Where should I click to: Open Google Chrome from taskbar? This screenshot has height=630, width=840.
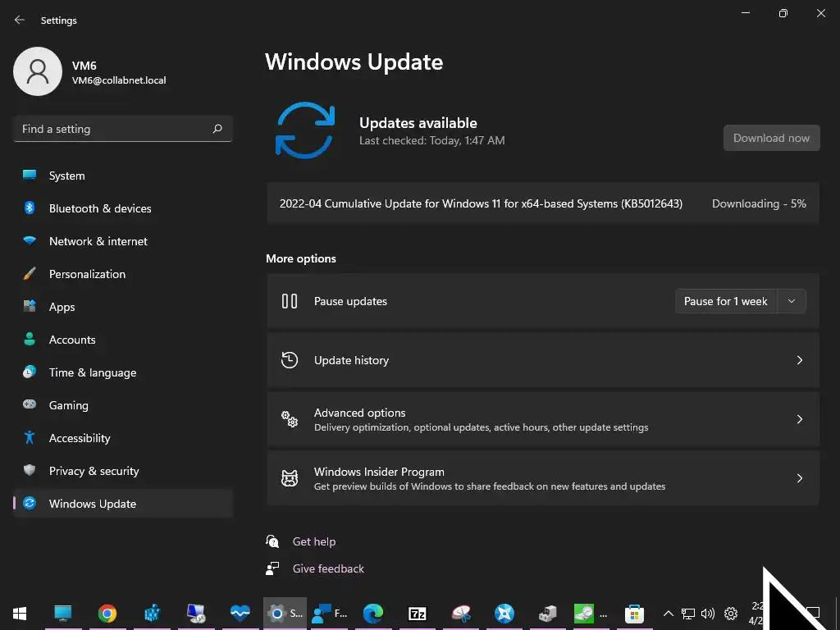point(107,613)
